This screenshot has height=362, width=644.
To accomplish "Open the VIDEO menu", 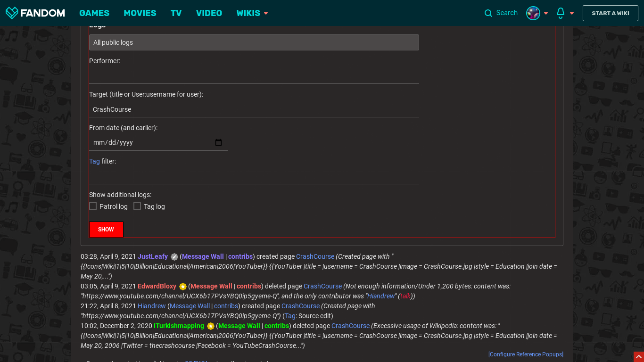I will 209,13.
